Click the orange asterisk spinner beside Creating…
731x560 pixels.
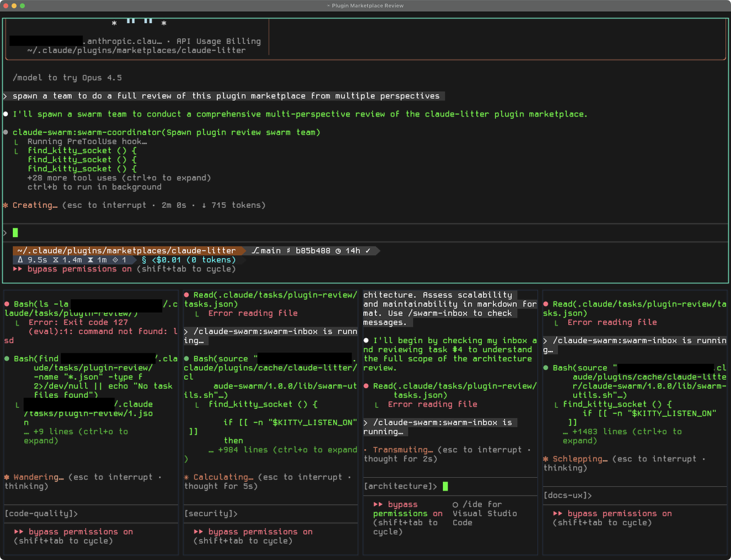tap(5, 205)
